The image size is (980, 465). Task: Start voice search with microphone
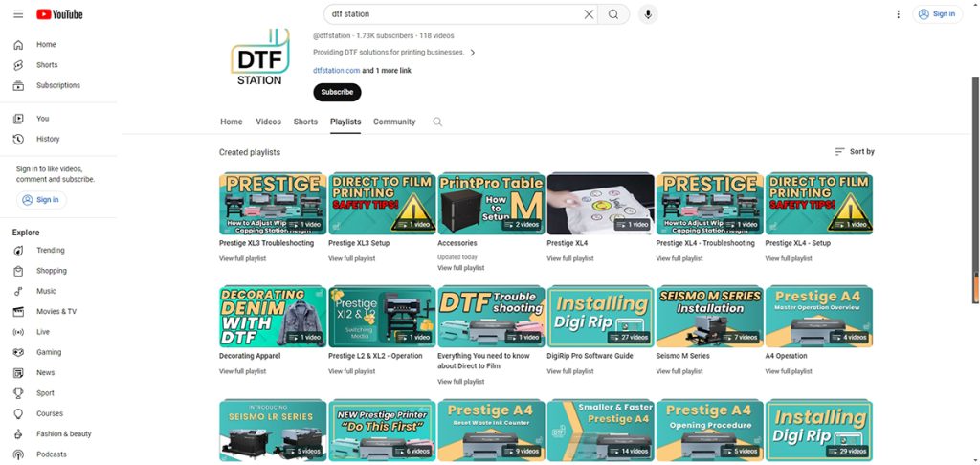click(x=648, y=14)
